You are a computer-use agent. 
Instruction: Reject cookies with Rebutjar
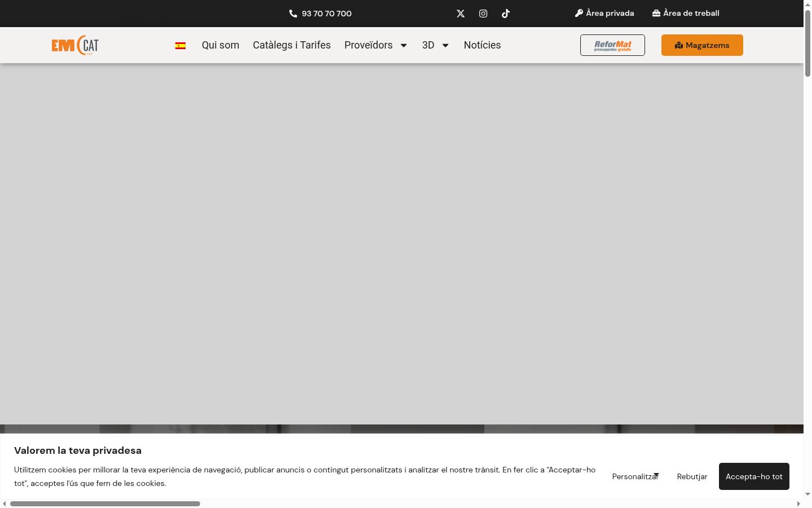692,476
